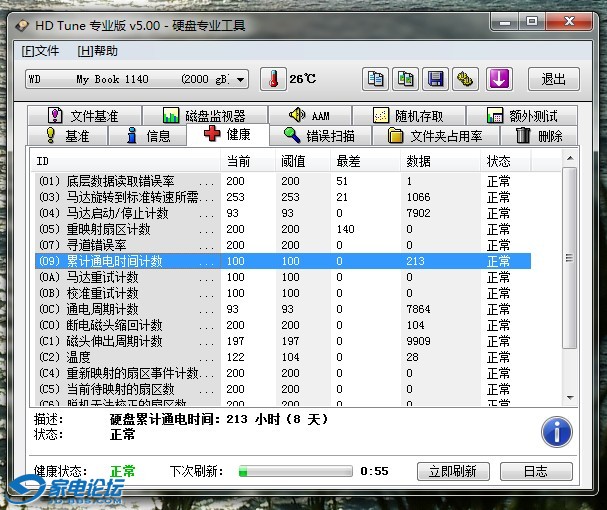The height and width of the screenshot is (510, 607).
Task: Click the 退出 button
Action: point(554,79)
